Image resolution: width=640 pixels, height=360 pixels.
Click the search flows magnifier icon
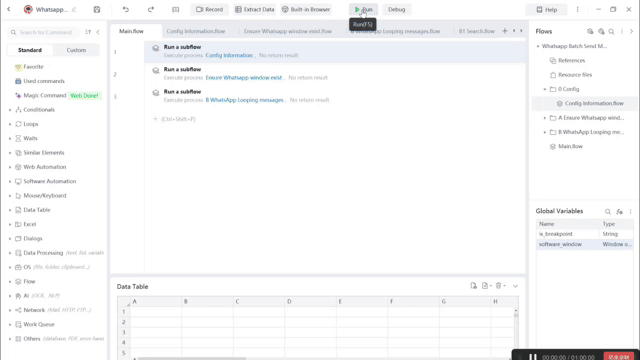611,31
